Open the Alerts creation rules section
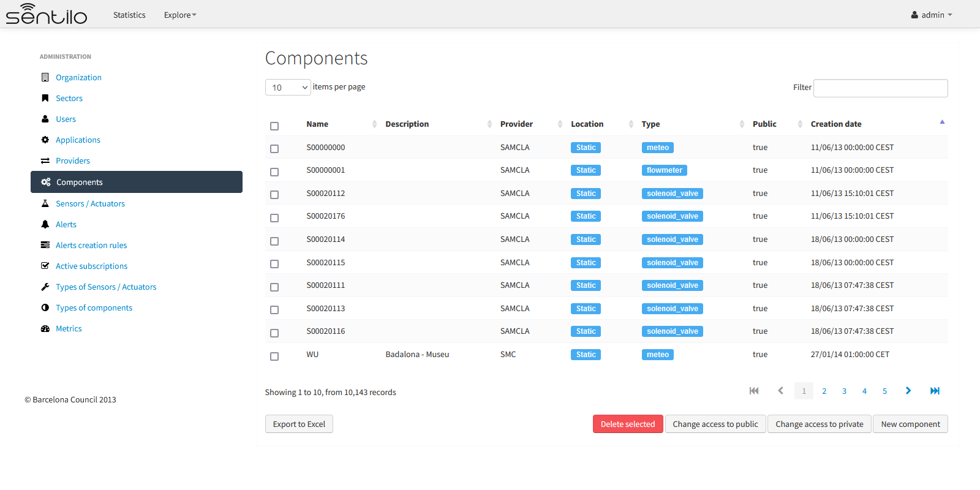The image size is (980, 490). (91, 245)
